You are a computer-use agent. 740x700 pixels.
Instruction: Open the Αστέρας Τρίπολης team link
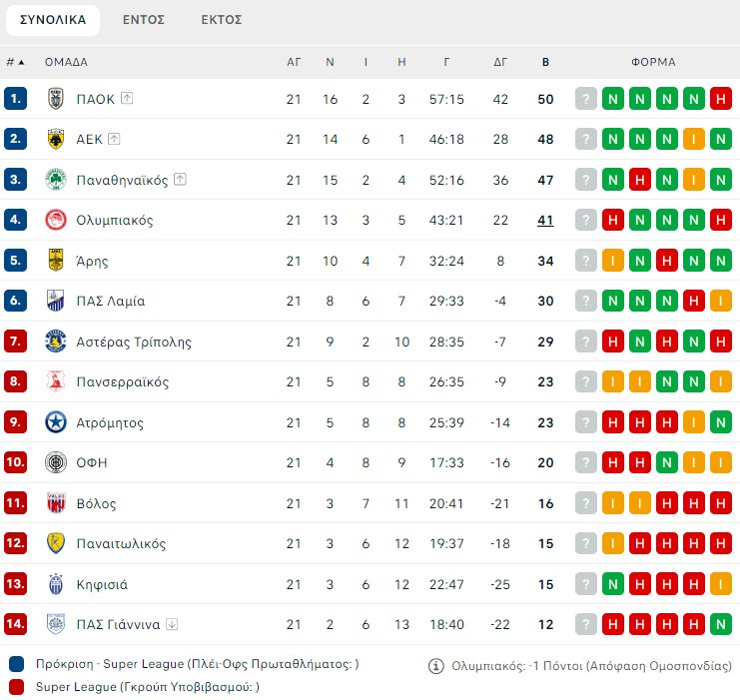pyautogui.click(x=134, y=342)
